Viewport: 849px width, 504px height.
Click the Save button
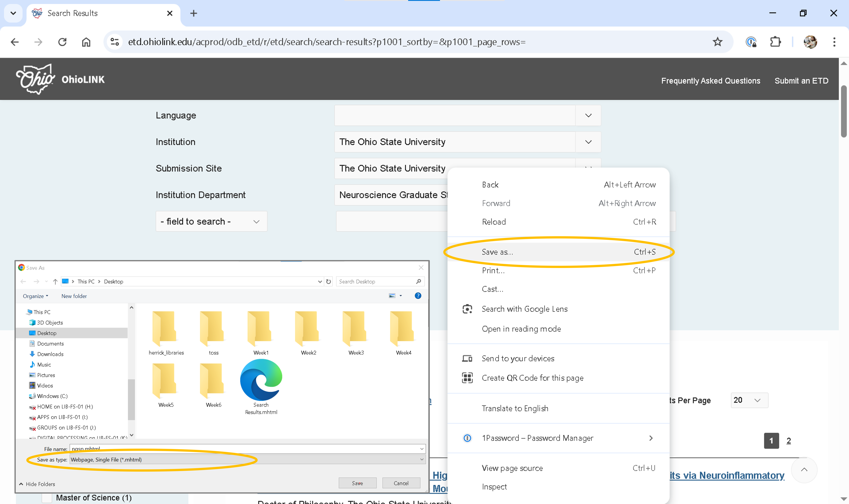357,483
